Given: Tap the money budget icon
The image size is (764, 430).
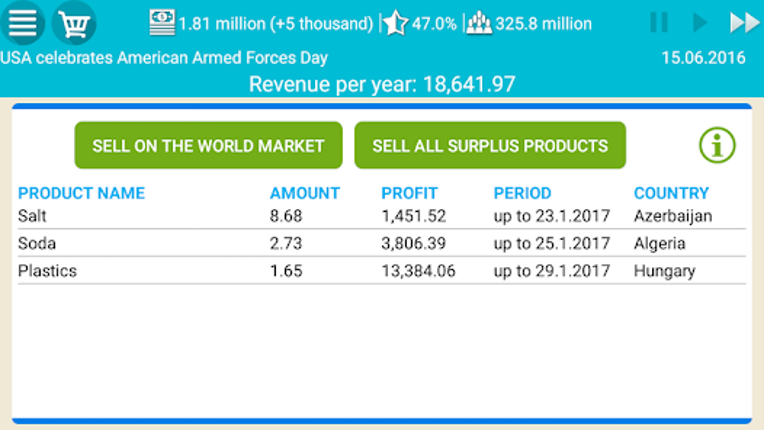Looking at the screenshot, I should pyautogui.click(x=162, y=22).
